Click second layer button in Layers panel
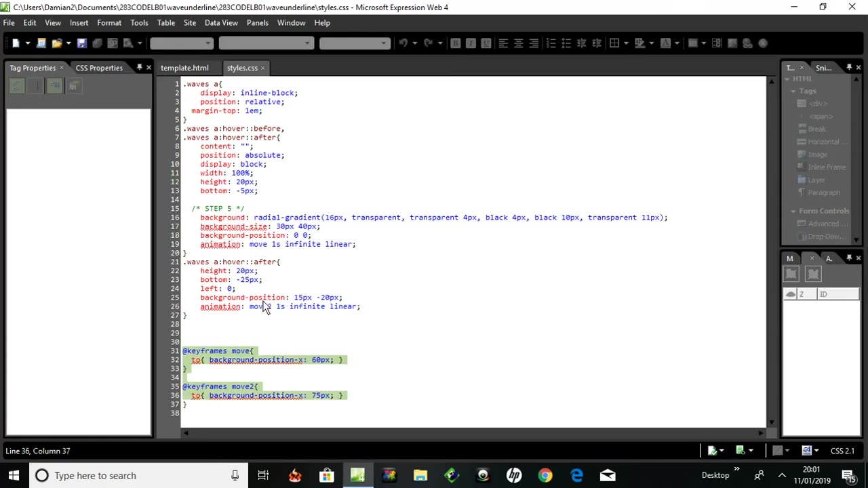The width and height of the screenshot is (868, 488). point(814,274)
